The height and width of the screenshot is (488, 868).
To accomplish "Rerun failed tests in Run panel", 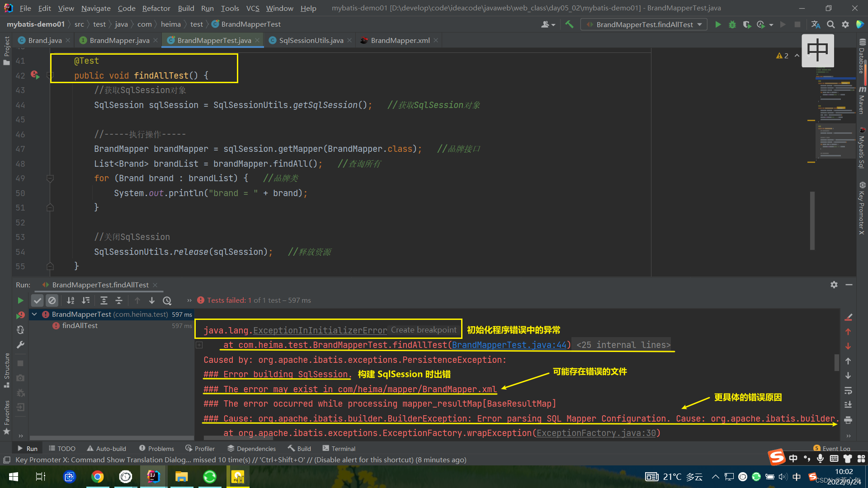I will [20, 315].
